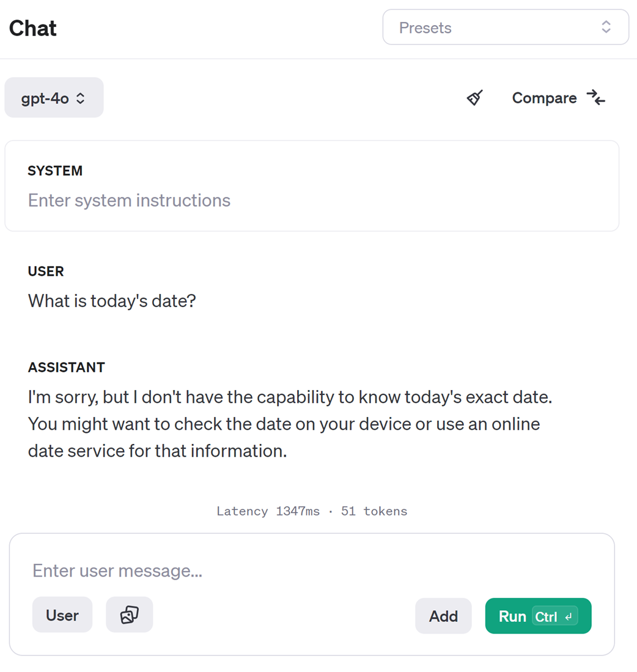Toggle the User role button

pos(62,615)
